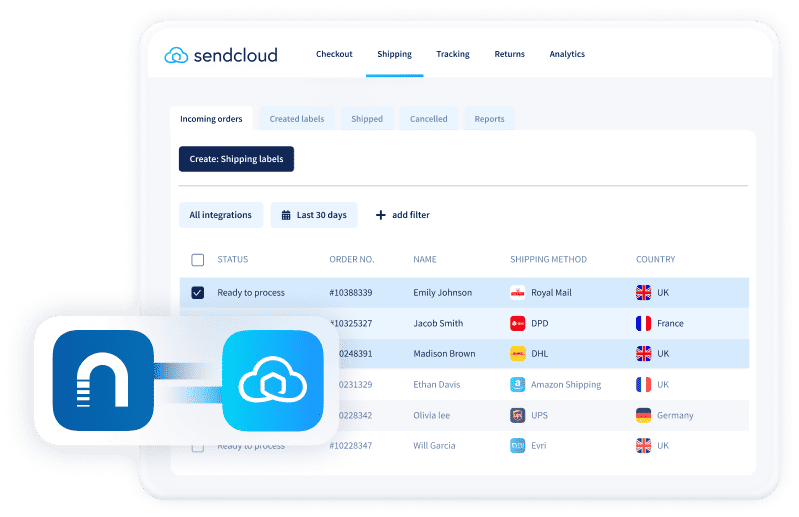
Task: Click the Germany country text
Action: [675, 416]
